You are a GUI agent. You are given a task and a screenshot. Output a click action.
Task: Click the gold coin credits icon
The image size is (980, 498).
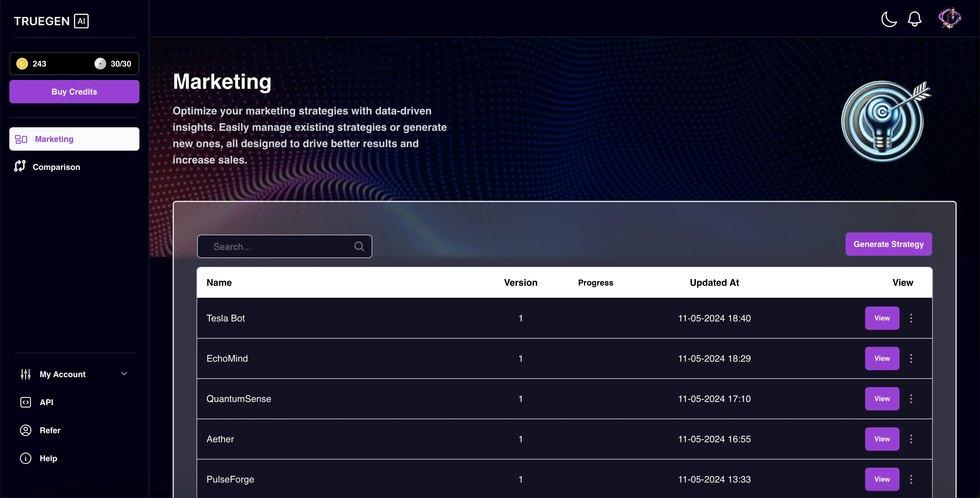tap(22, 64)
